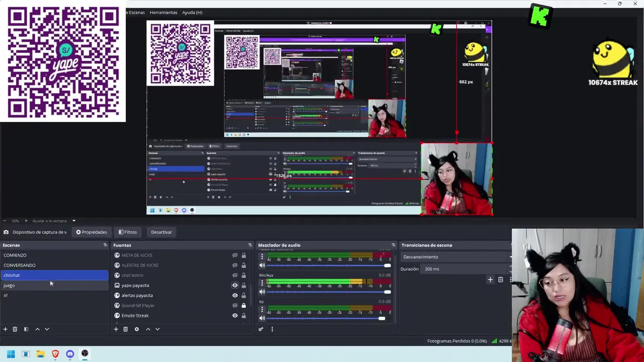The height and width of the screenshot is (362, 644).
Task: Show the chat botrix source
Action: click(x=235, y=276)
